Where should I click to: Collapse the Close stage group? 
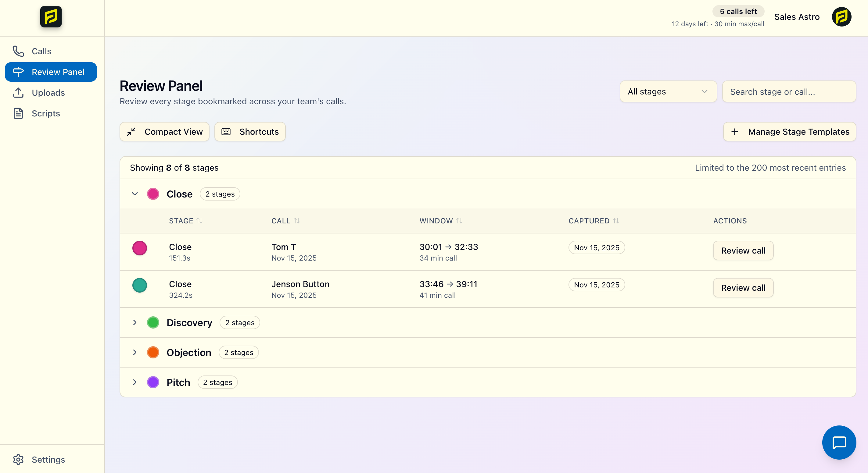135,194
